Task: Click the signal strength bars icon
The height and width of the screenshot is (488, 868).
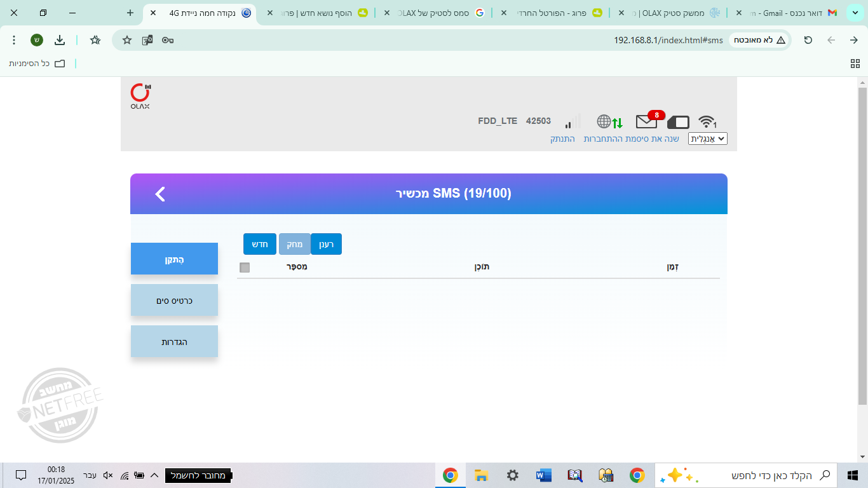Action: [573, 121]
